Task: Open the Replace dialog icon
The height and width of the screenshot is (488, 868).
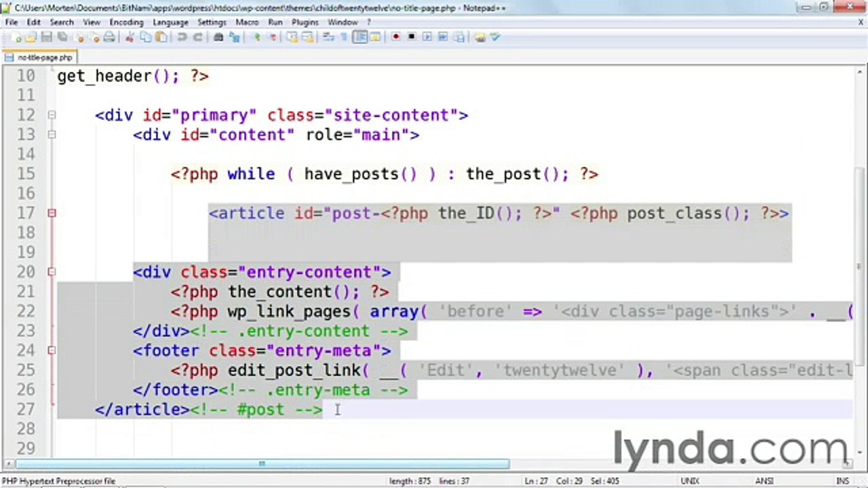Action: click(x=233, y=37)
